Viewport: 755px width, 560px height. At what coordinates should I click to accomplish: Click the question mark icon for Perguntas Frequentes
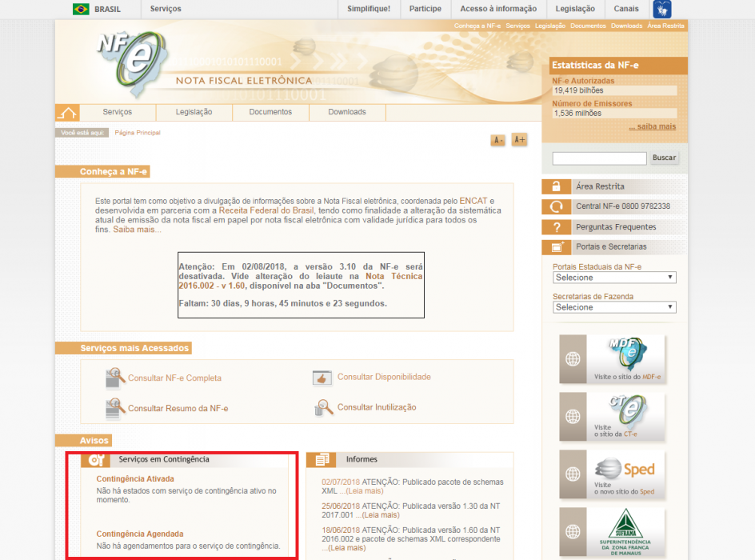(x=556, y=227)
